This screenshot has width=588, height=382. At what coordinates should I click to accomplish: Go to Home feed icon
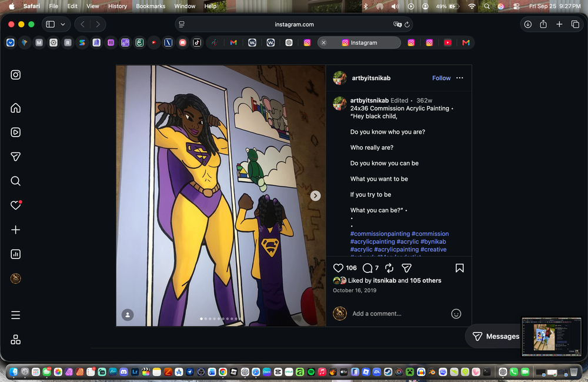(15, 108)
